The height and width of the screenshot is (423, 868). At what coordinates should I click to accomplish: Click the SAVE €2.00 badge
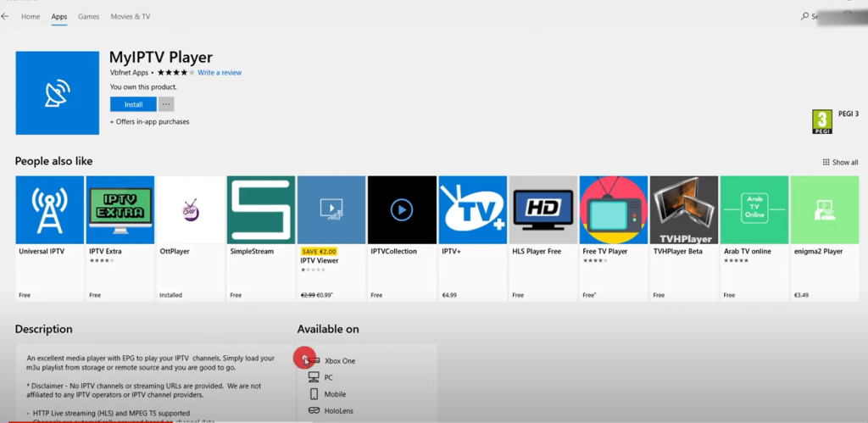click(320, 252)
